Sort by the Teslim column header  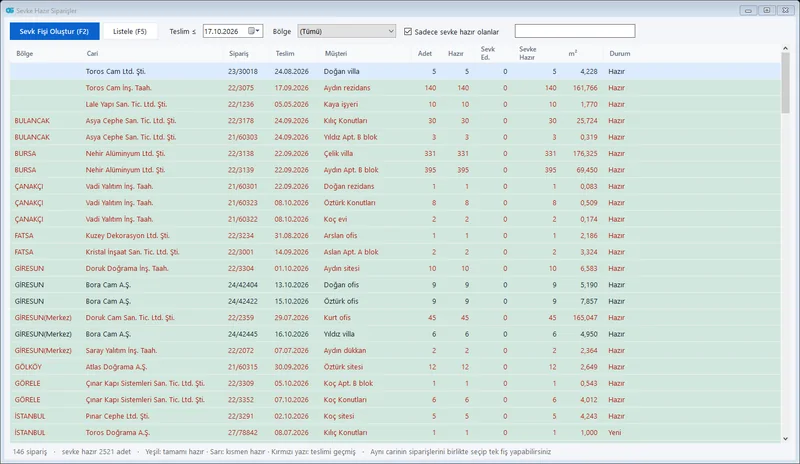pos(285,53)
